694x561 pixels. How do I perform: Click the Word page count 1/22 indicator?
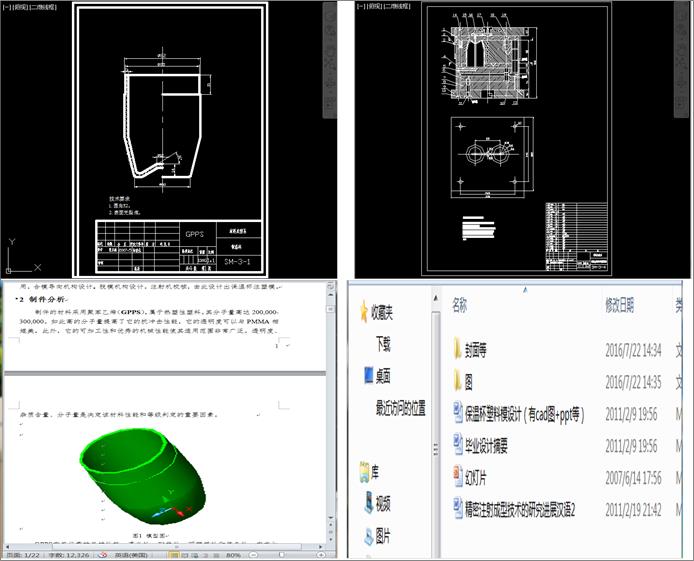click(x=22, y=555)
